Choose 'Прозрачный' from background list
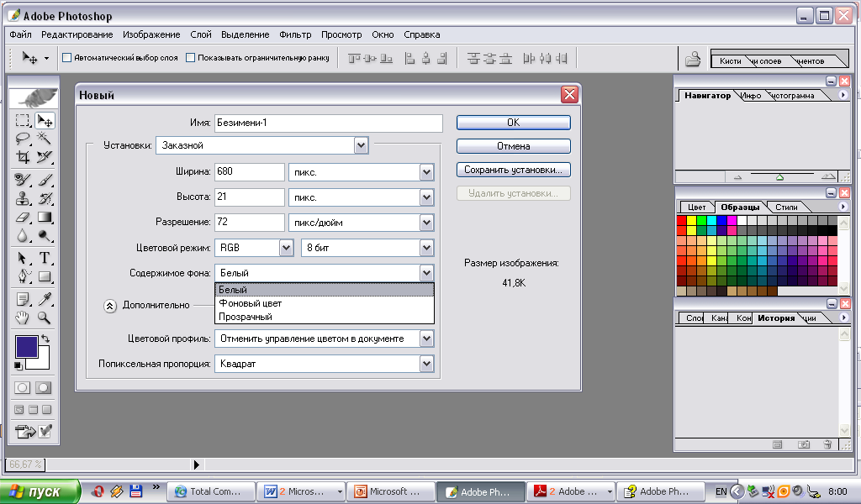861x504 pixels. (324, 317)
